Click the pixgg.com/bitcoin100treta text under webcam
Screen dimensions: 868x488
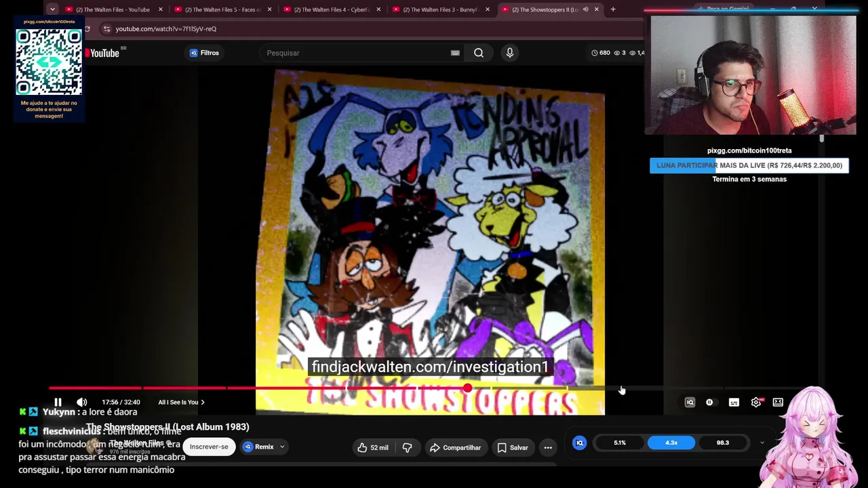click(x=749, y=150)
